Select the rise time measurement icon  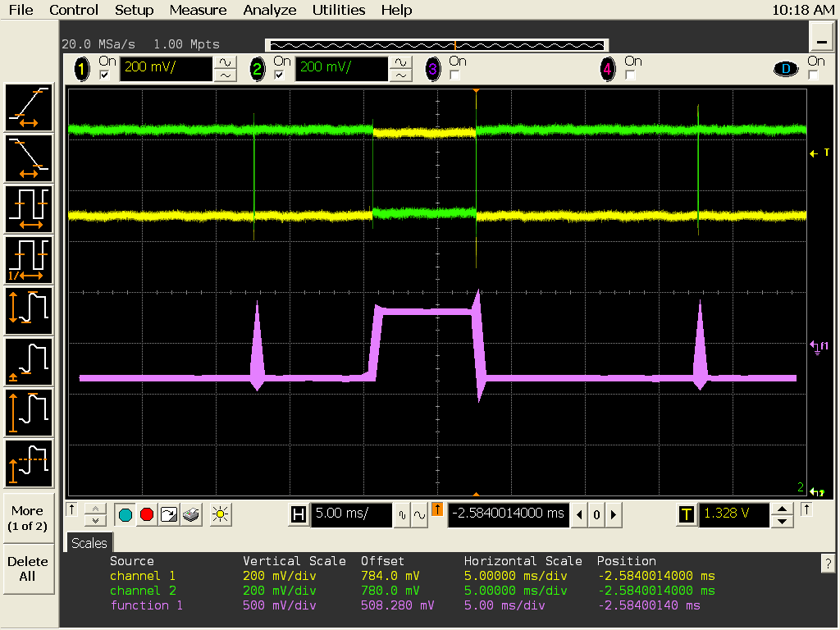click(x=29, y=107)
